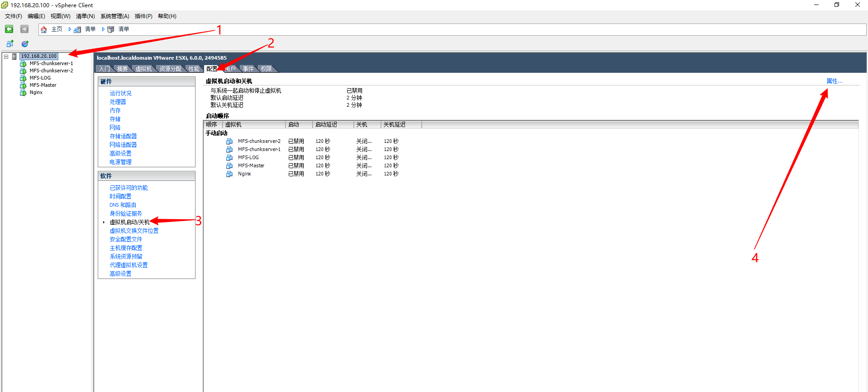Click the MFS-LOG VM icon in startup list
This screenshot has width=868, height=392.
click(229, 158)
